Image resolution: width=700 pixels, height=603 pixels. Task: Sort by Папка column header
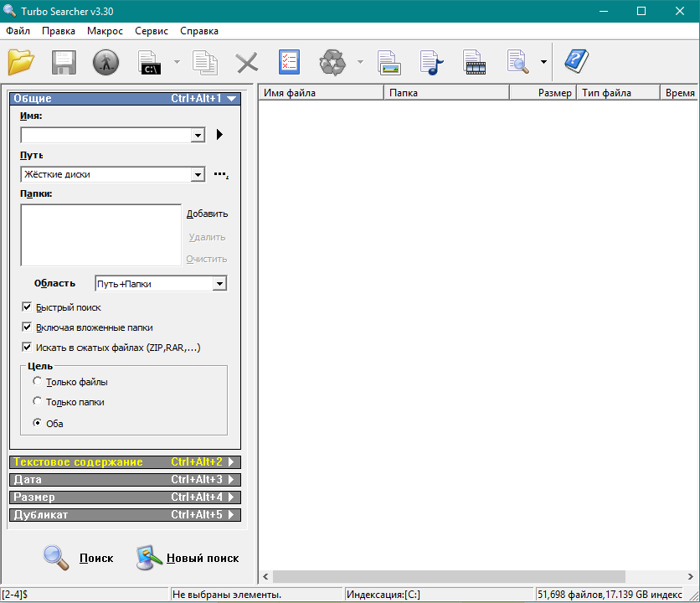pos(446,93)
